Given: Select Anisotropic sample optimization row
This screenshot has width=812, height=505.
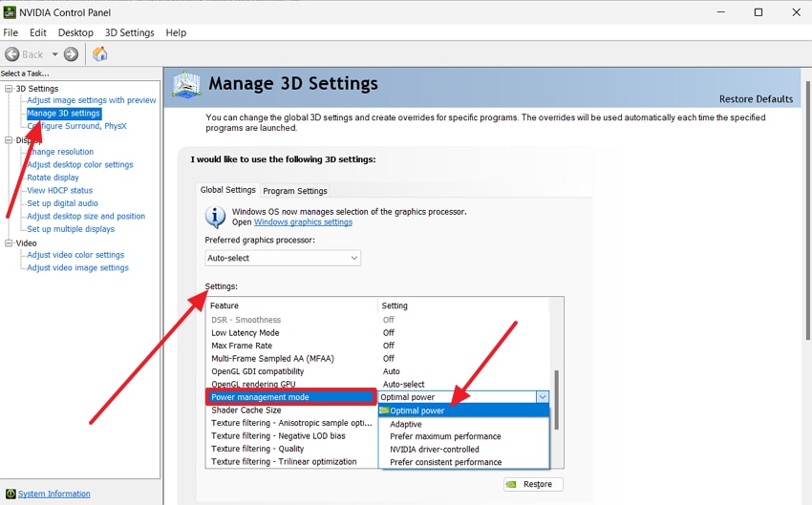Looking at the screenshot, I should (292, 423).
